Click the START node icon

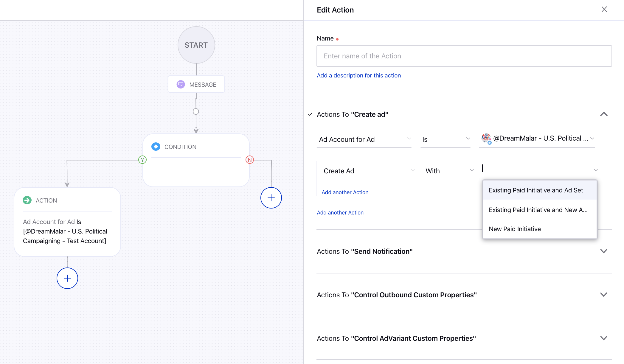(195, 45)
